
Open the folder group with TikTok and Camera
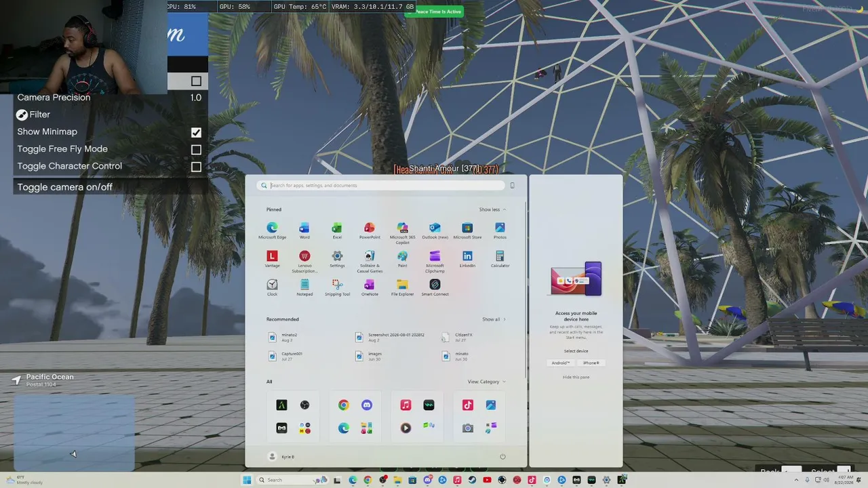[x=479, y=416]
